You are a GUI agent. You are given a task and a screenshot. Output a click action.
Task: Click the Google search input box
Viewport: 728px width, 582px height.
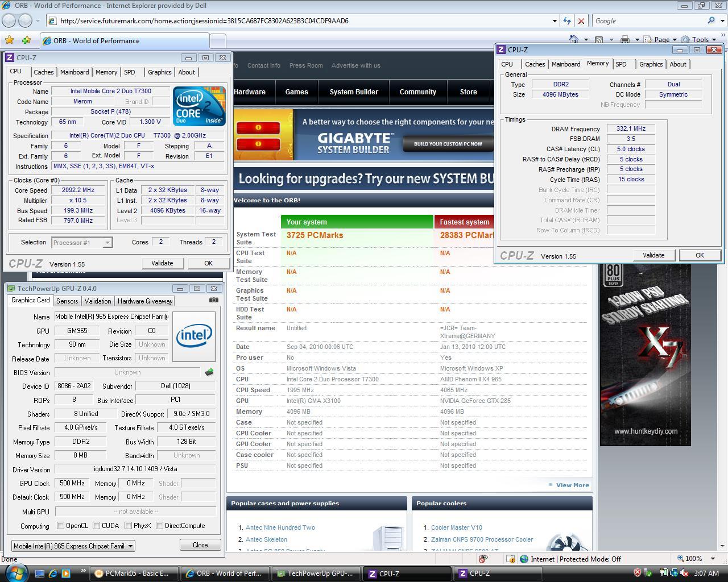[x=648, y=20]
